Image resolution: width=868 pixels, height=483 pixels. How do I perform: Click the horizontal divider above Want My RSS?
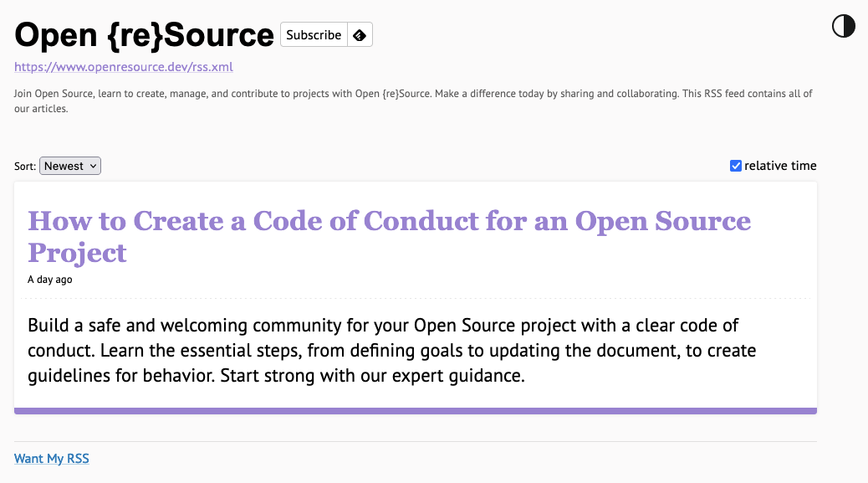point(416,441)
